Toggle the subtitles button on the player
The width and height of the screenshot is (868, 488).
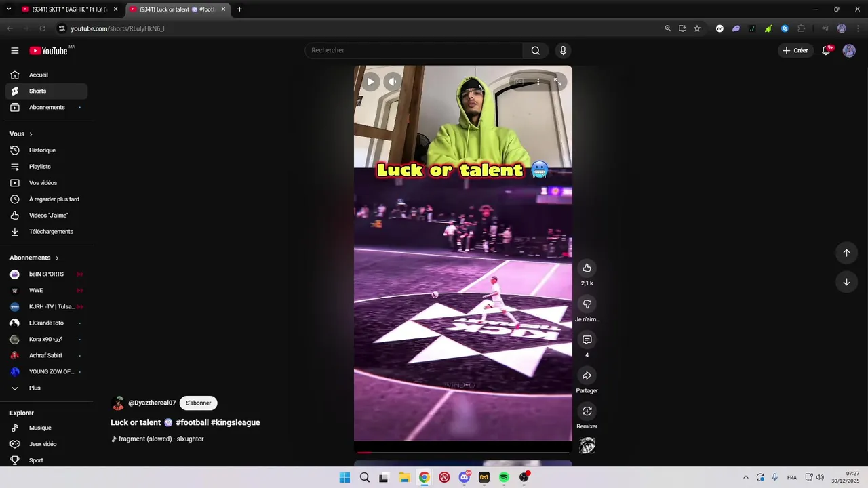(x=519, y=82)
